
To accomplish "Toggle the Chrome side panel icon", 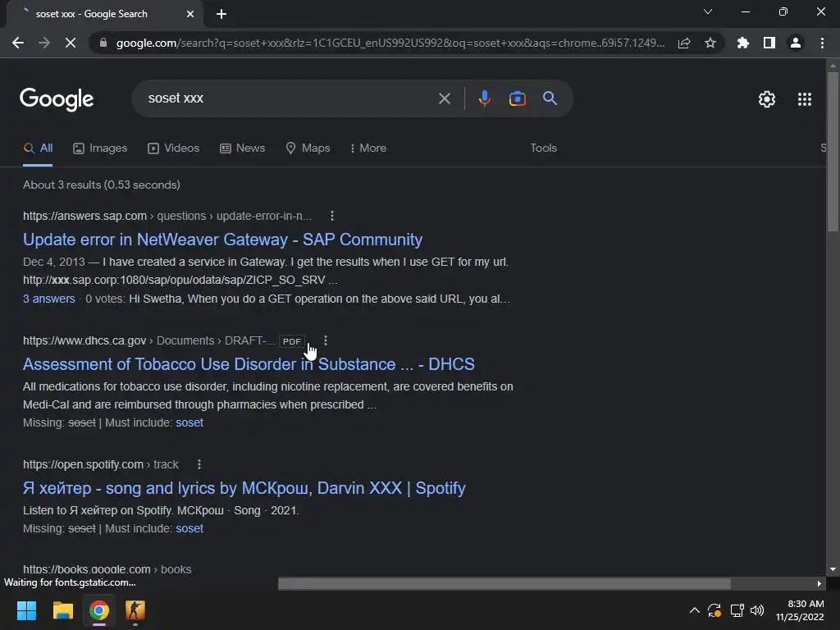I will (x=769, y=43).
